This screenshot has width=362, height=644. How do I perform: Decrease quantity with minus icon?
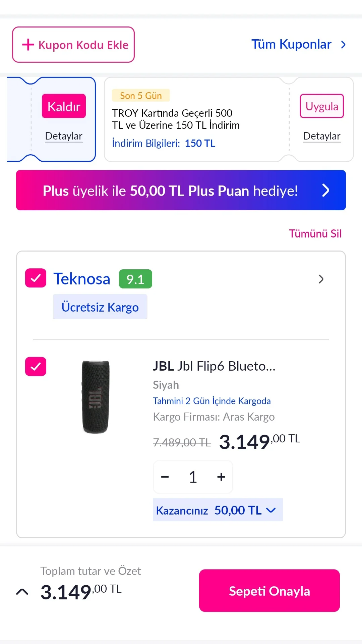tap(165, 477)
